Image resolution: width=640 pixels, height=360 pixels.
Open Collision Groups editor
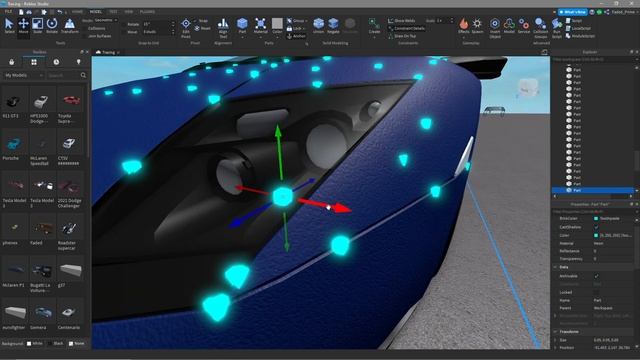point(540,27)
